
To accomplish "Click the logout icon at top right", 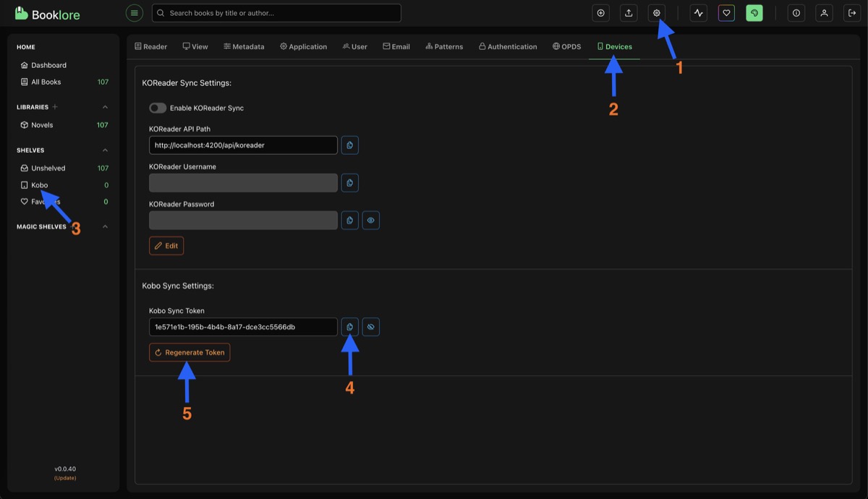I will tap(851, 13).
